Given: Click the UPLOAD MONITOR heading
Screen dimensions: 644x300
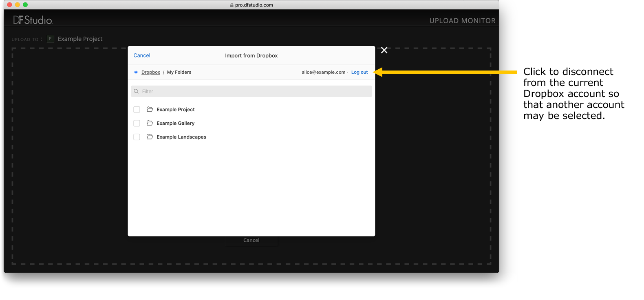Looking at the screenshot, I should coord(463,21).
